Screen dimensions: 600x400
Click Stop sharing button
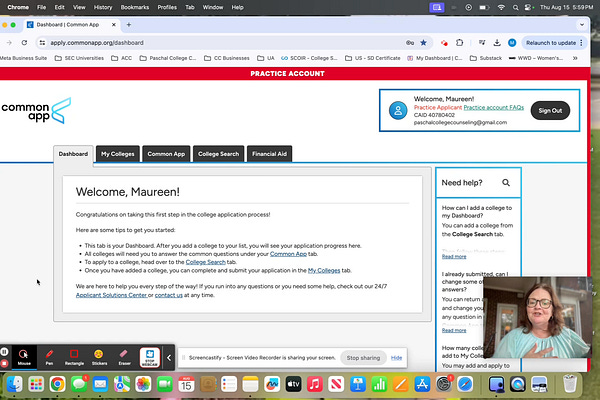pos(363,358)
